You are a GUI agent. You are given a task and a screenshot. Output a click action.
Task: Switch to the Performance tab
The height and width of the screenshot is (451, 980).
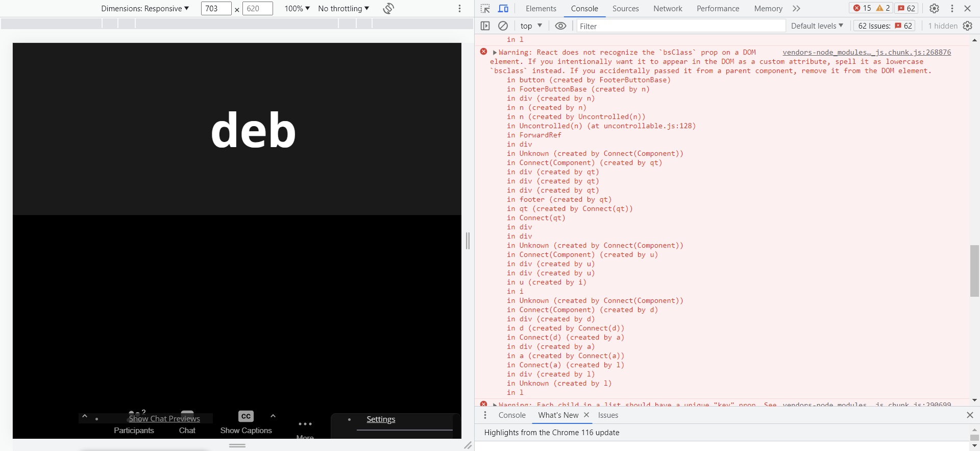point(718,8)
